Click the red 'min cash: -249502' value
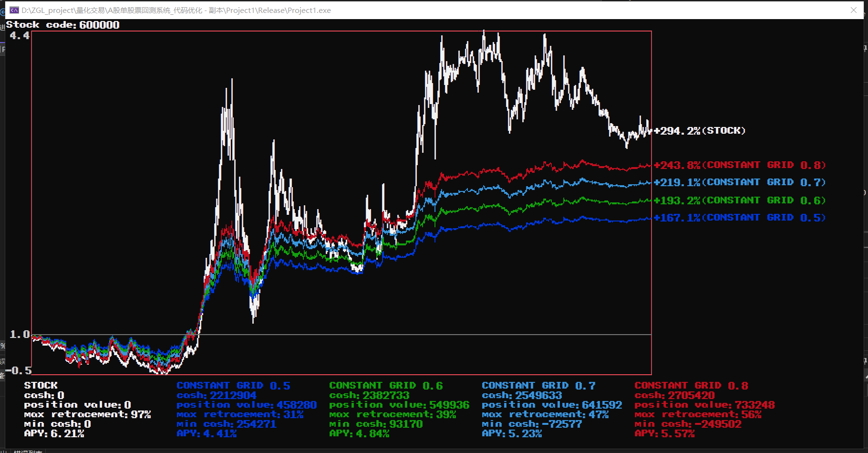 pyautogui.click(x=688, y=424)
